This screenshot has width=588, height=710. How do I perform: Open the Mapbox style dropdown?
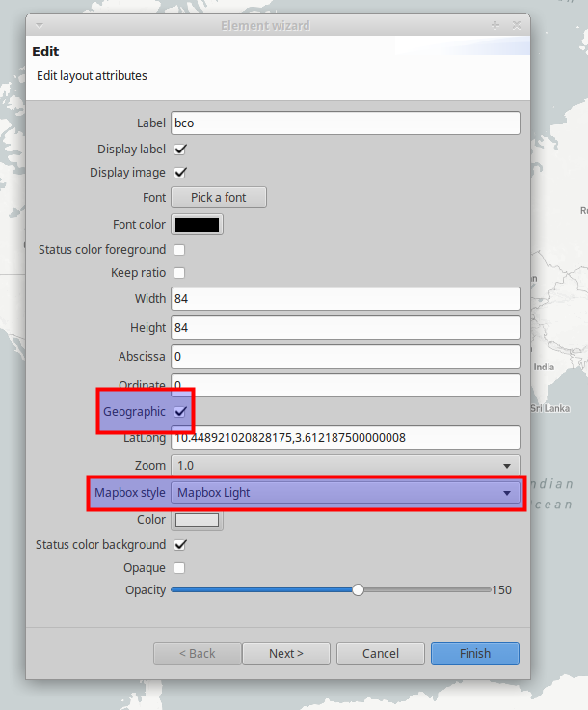345,493
